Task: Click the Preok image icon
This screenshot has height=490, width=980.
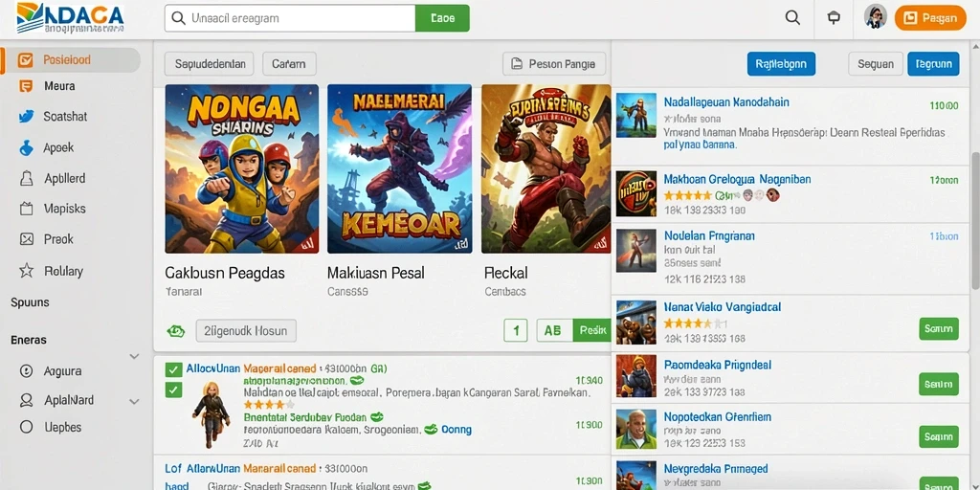Action: [26, 238]
